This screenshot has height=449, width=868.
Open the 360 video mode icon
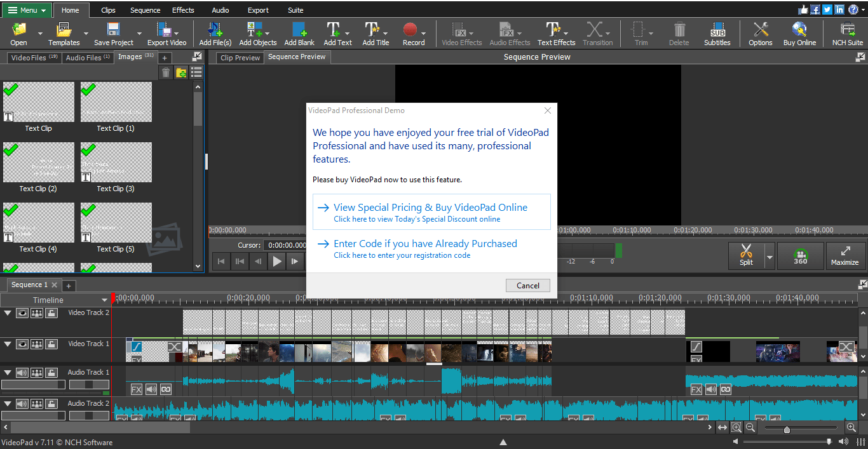(x=800, y=256)
